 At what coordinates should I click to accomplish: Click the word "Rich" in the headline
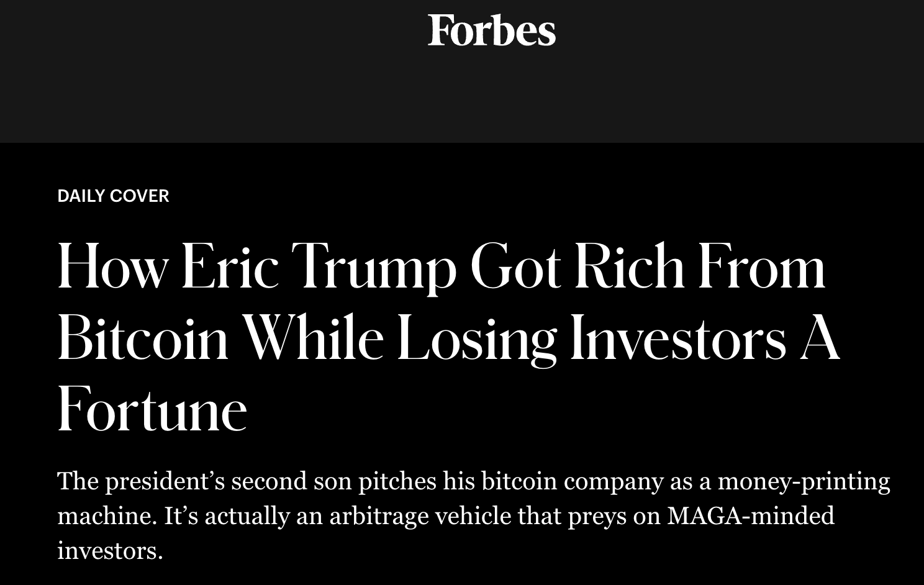tap(628, 268)
